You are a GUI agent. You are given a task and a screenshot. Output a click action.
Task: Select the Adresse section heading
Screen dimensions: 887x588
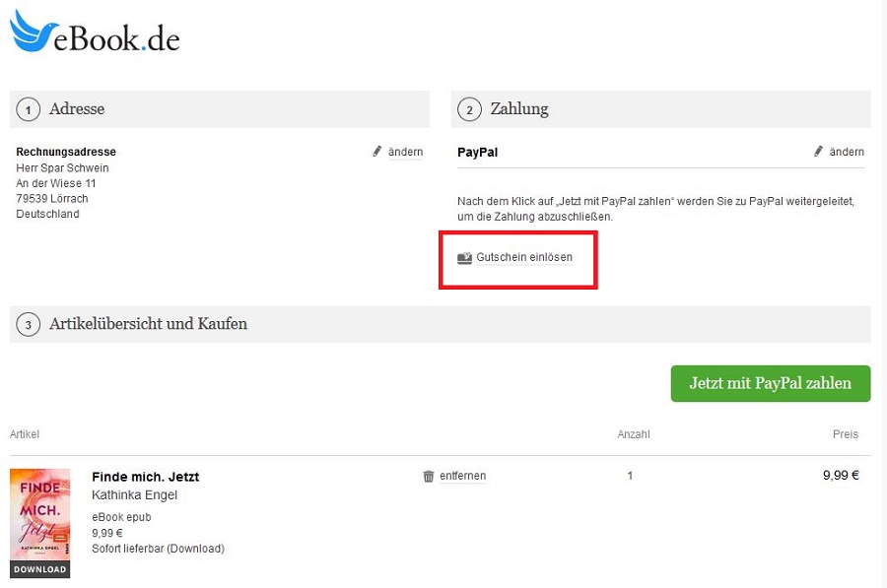pyautogui.click(x=77, y=108)
